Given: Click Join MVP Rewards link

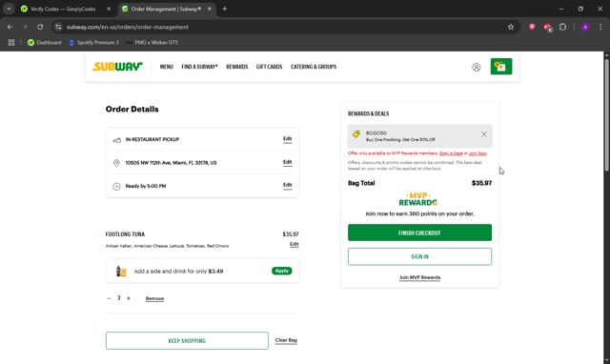Looking at the screenshot, I should [419, 277].
